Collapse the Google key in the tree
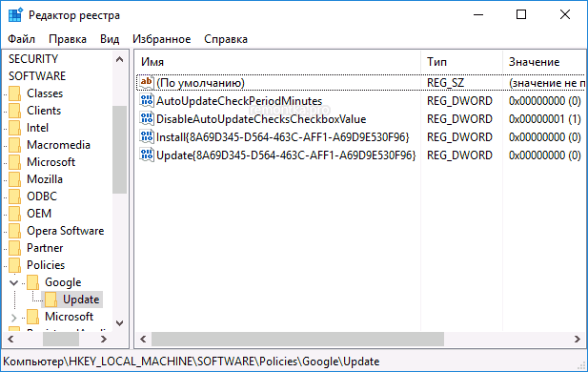 pos(14,282)
